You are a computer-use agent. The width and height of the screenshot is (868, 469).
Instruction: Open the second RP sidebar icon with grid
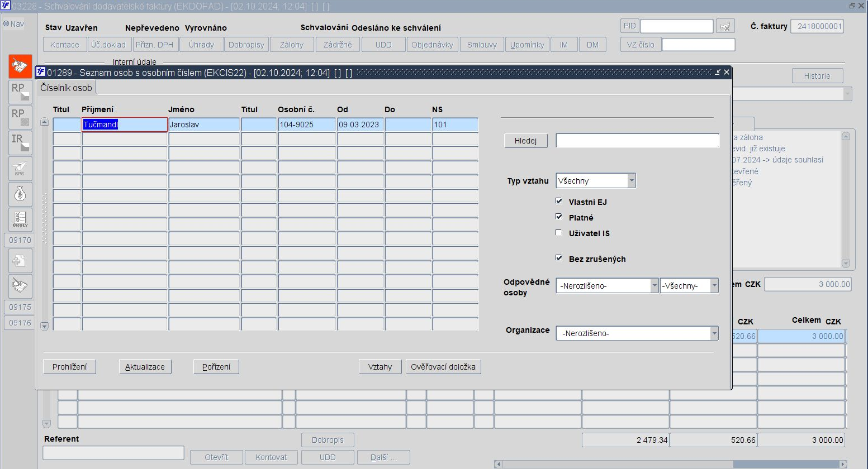(x=20, y=117)
